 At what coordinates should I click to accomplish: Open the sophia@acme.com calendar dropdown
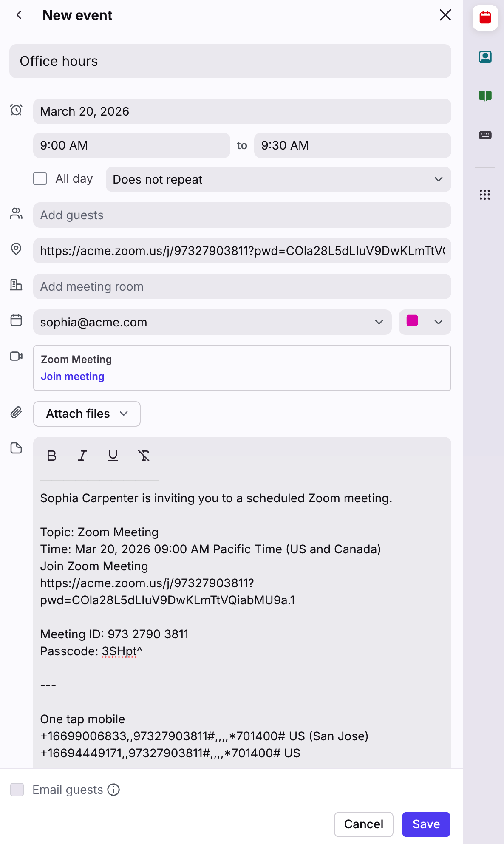212,322
